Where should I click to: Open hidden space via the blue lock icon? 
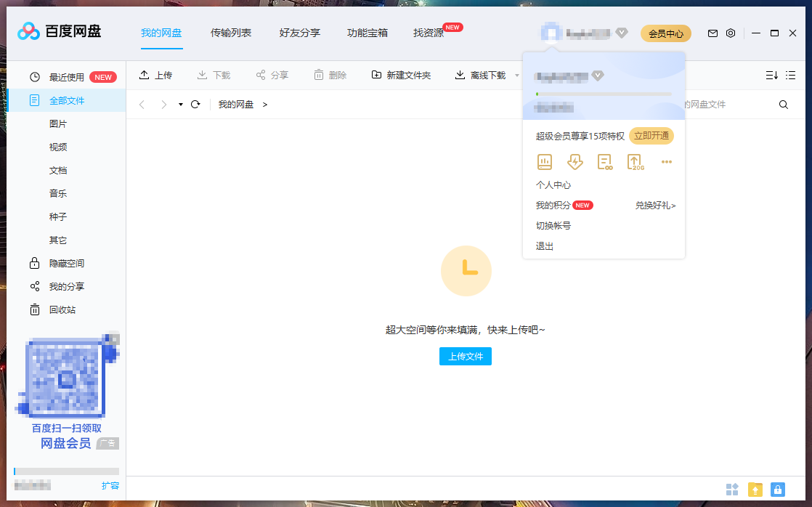778,490
